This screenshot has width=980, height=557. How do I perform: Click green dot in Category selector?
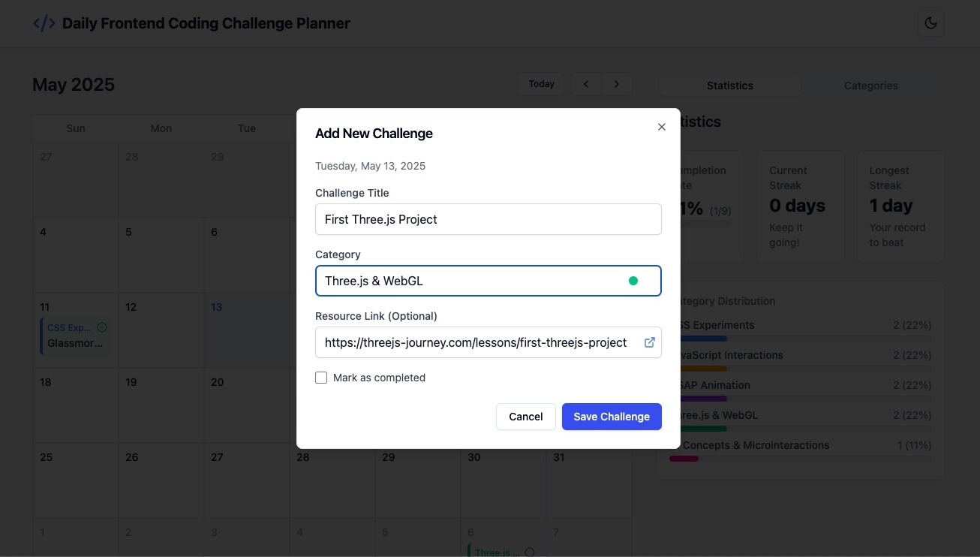pos(633,281)
